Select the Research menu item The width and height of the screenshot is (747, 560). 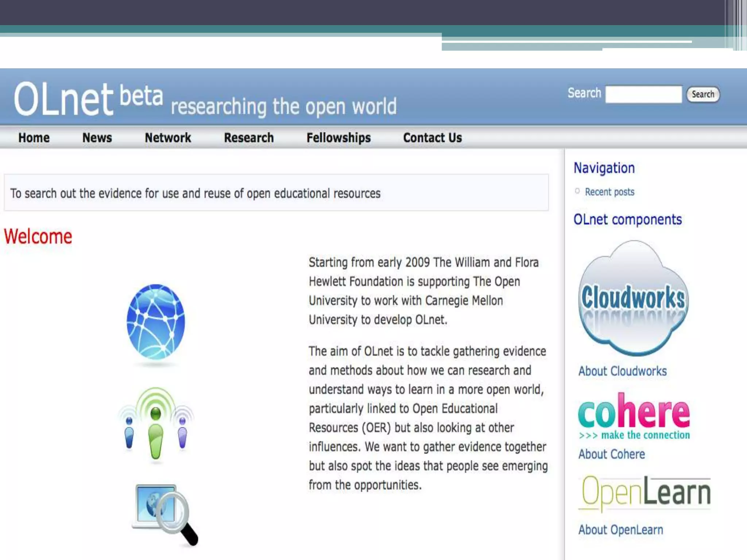coord(249,138)
